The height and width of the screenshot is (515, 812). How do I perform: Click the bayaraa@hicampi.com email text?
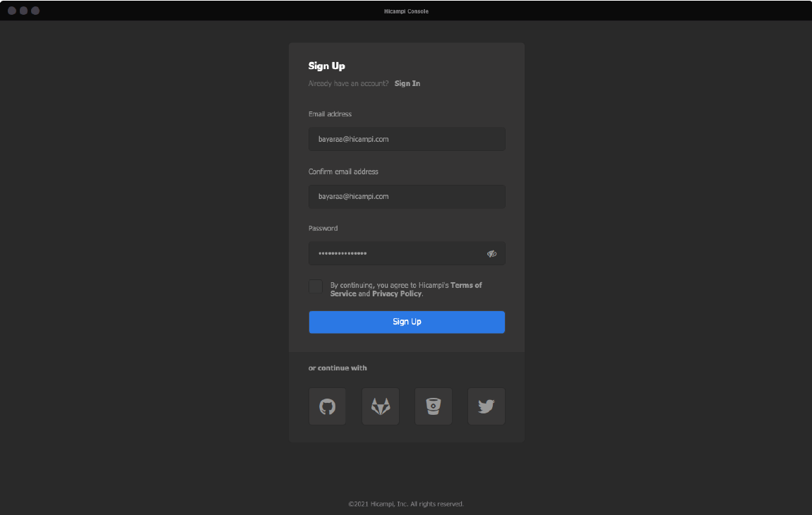[x=353, y=139]
